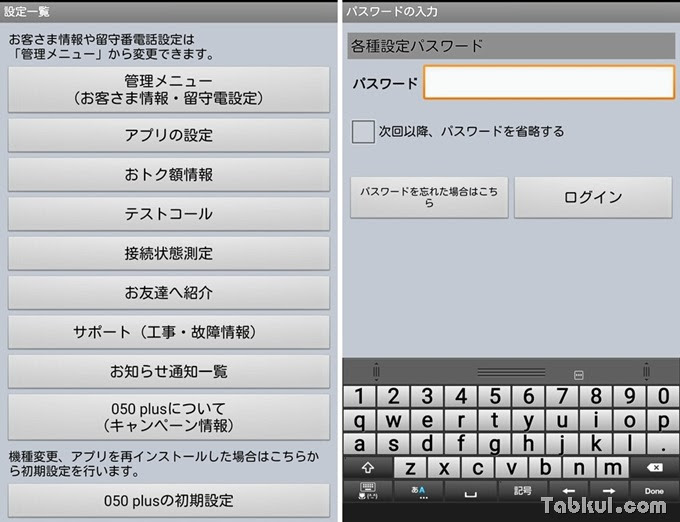Tap the backspace delete key
The width and height of the screenshot is (680, 522).
tap(655, 468)
